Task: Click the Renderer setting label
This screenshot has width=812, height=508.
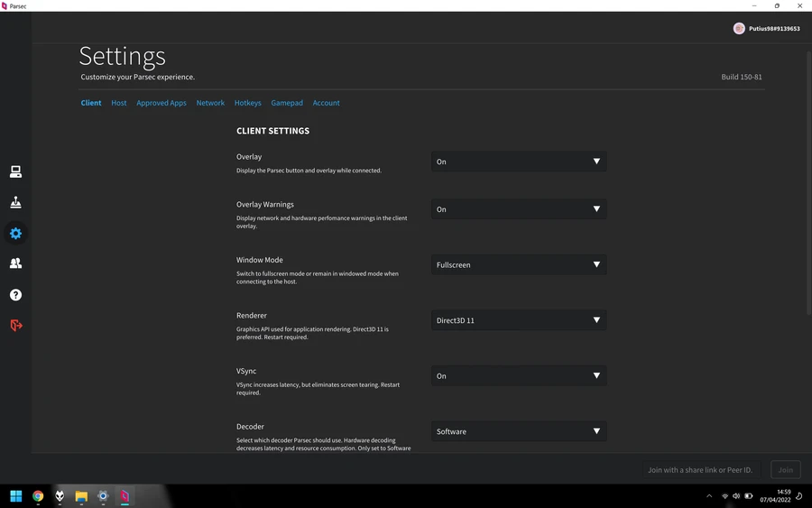Action: tap(251, 316)
